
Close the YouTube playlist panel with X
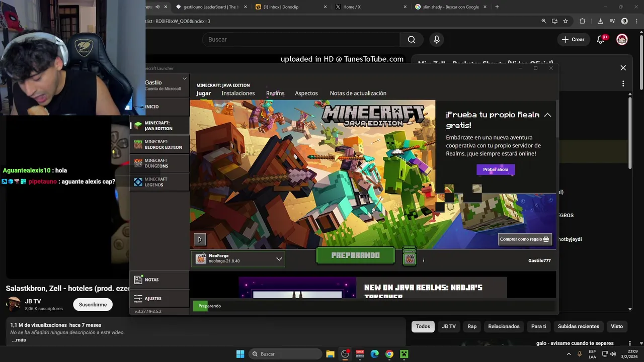pyautogui.click(x=623, y=68)
